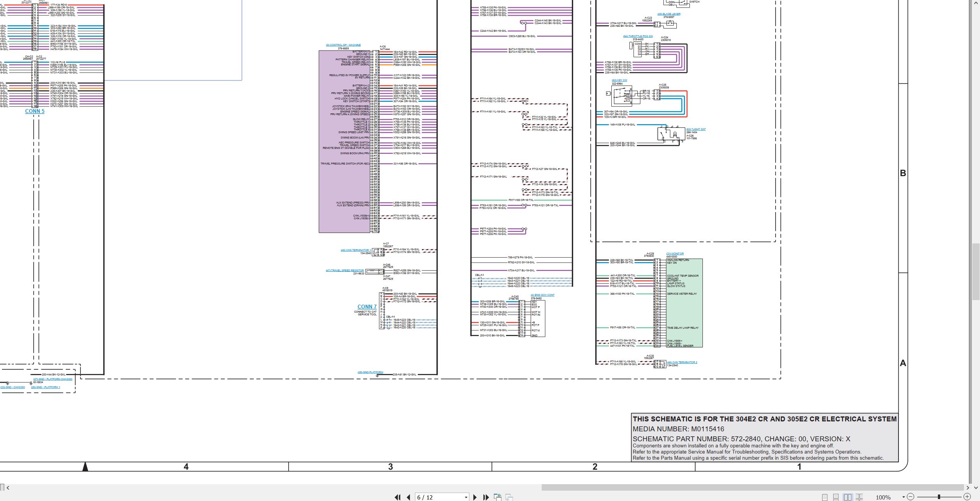Click the Refer to the Parts Manual note
Screen dimensions: 980x501
(758, 458)
